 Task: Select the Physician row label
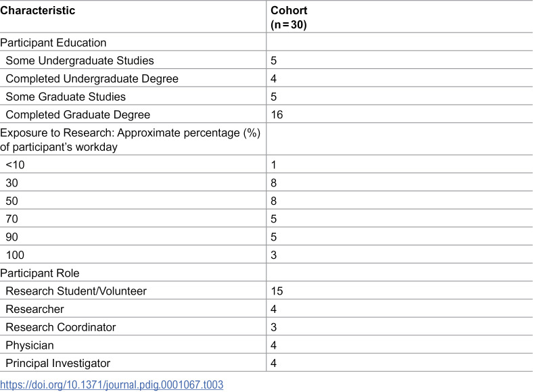pos(30,345)
